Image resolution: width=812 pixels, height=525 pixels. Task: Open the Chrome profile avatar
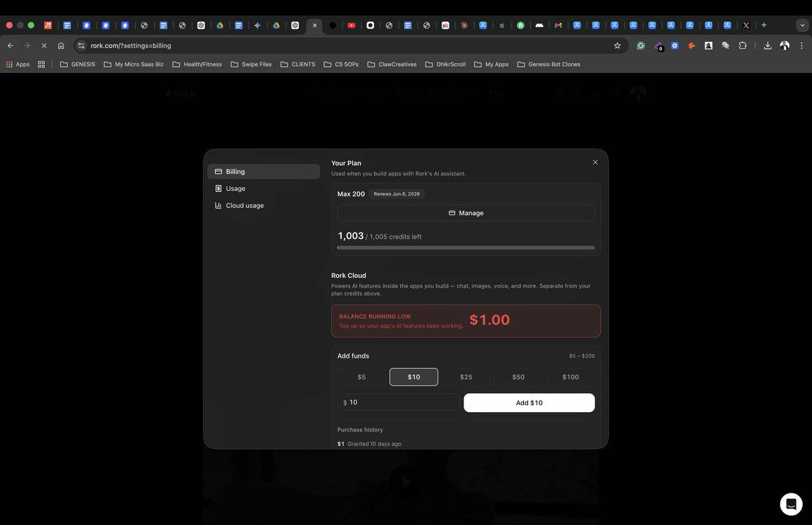point(785,45)
